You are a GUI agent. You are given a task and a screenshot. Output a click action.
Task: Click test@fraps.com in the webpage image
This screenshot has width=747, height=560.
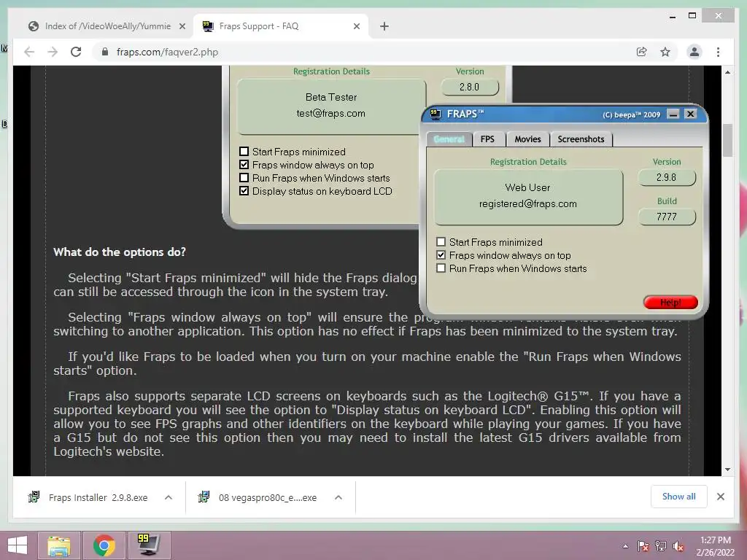tap(330, 113)
